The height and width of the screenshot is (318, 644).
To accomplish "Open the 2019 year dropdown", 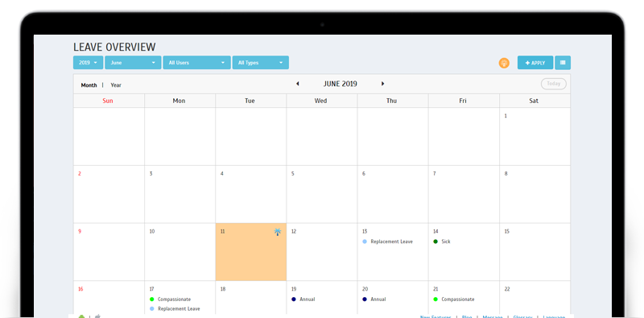I will (x=88, y=63).
